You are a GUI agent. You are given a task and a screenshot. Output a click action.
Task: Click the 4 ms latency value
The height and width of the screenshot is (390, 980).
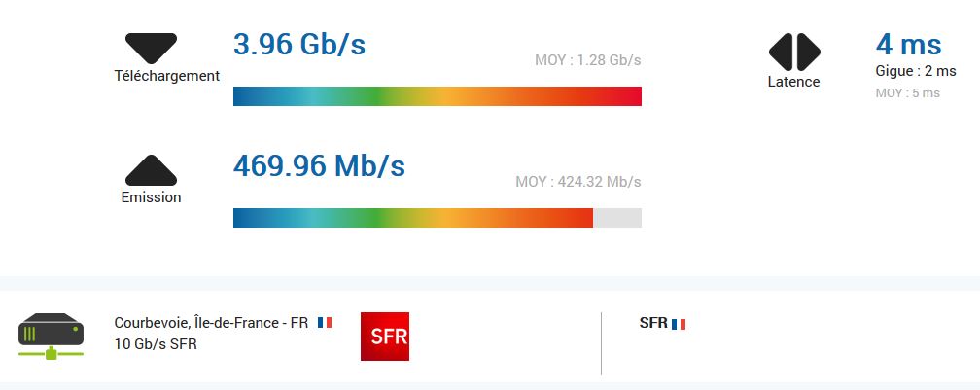(908, 45)
